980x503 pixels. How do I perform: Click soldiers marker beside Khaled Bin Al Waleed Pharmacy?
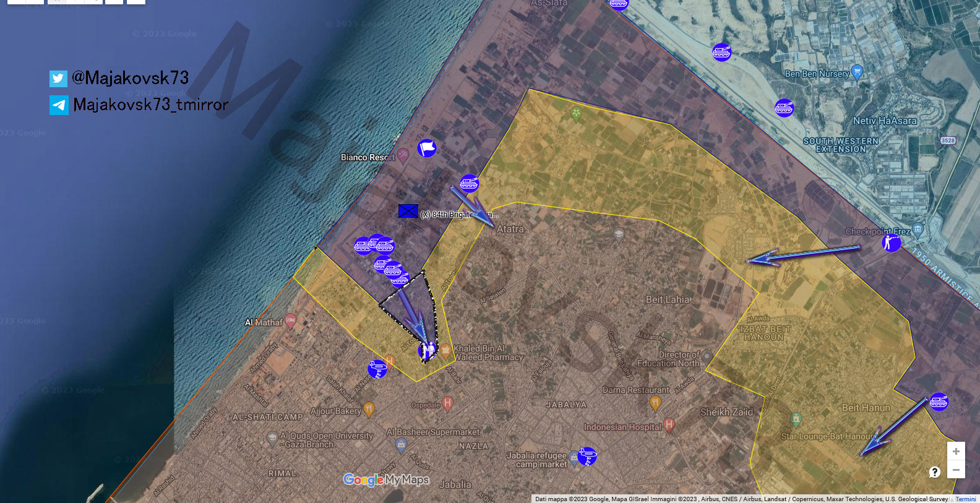click(428, 351)
